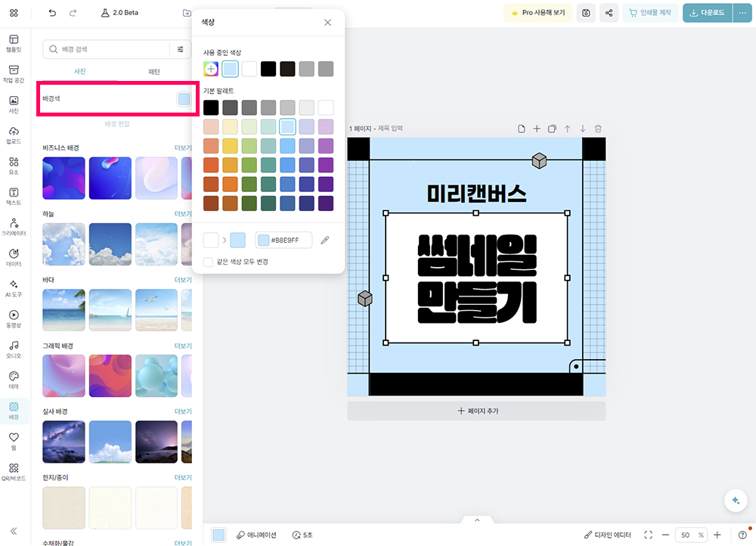Click the 배경색 light blue swatch
The height and width of the screenshot is (546, 756).
pyautogui.click(x=184, y=99)
